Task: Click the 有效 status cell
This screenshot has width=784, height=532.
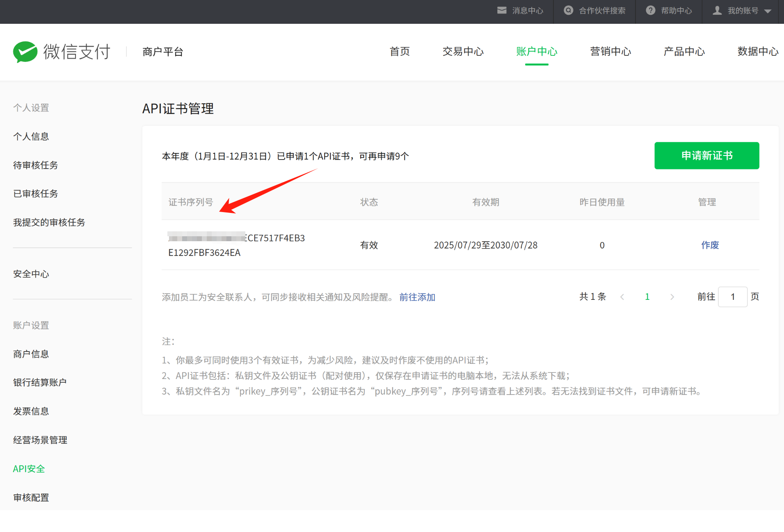Action: 369,245
